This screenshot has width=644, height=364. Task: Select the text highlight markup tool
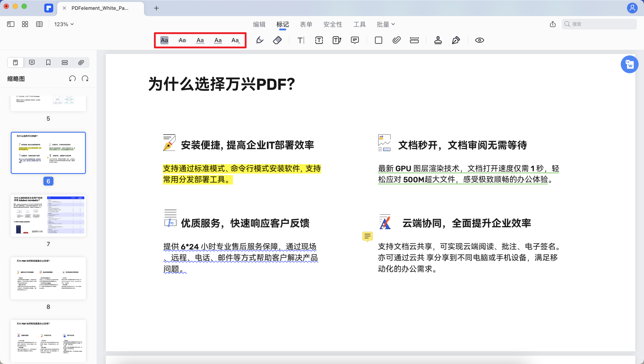[x=164, y=40]
